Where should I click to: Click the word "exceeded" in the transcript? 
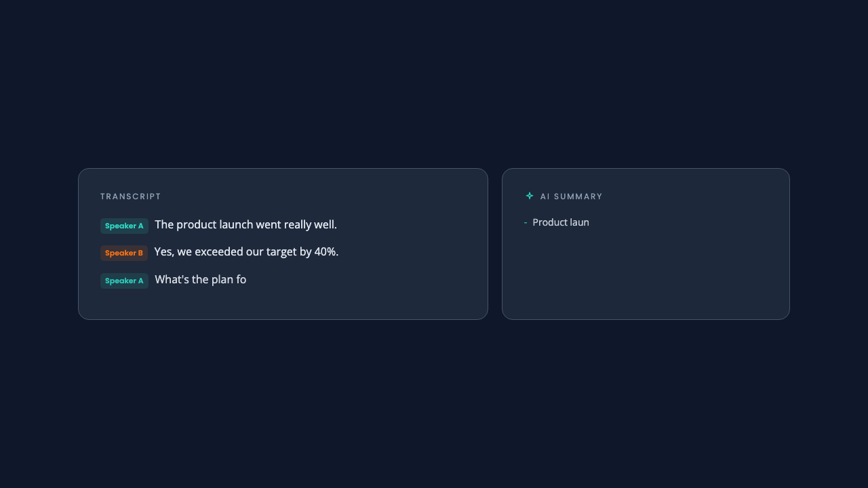(x=218, y=251)
